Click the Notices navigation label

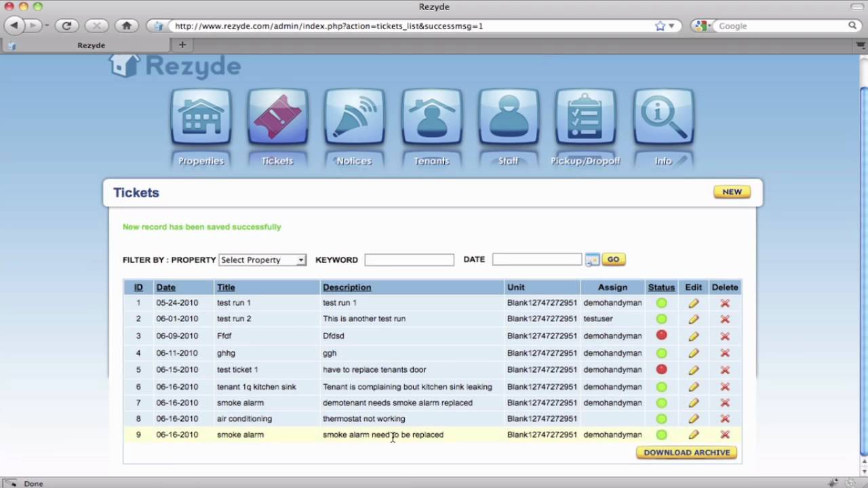[x=354, y=161]
